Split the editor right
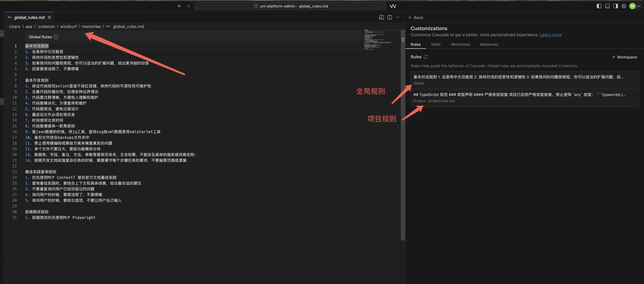Viewport: 644px width, 284px height. point(389,17)
